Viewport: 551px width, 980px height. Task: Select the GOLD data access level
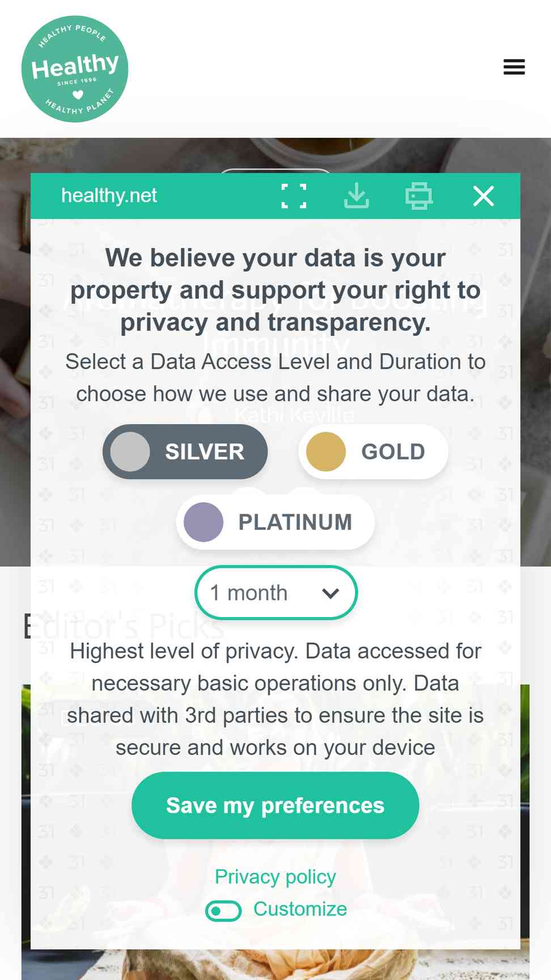pos(373,452)
